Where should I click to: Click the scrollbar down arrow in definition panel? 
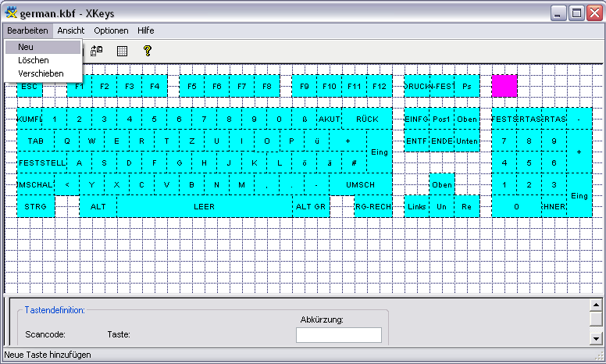click(596, 338)
